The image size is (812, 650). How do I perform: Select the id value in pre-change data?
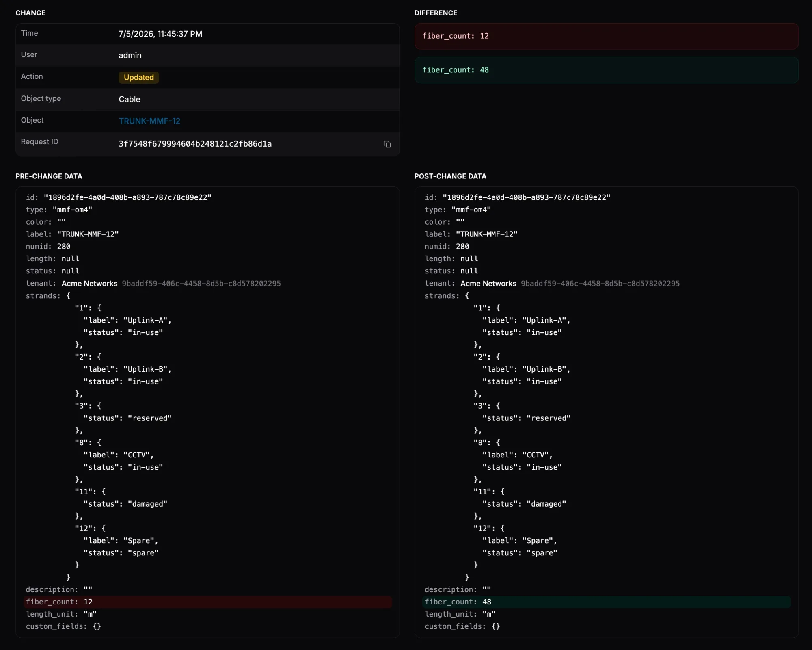127,197
